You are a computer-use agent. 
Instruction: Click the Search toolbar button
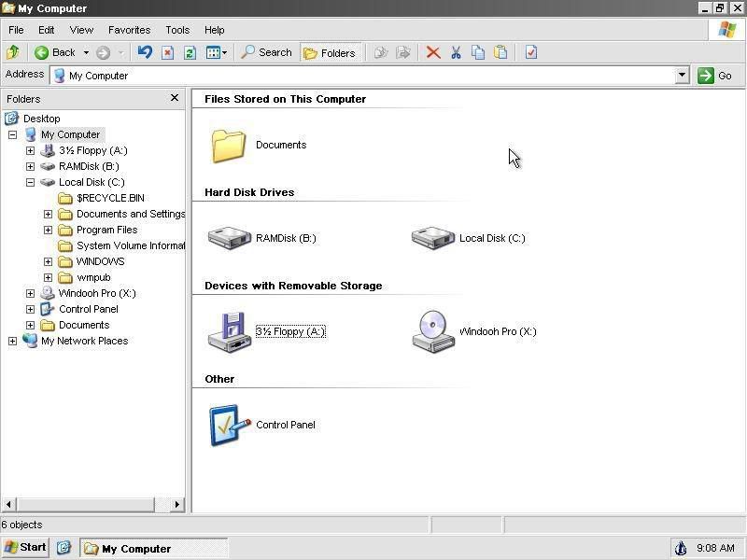266,52
